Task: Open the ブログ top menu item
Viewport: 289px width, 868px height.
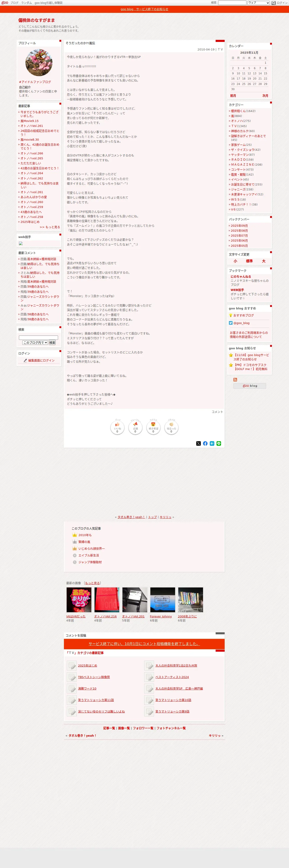Action: pyautogui.click(x=14, y=3)
